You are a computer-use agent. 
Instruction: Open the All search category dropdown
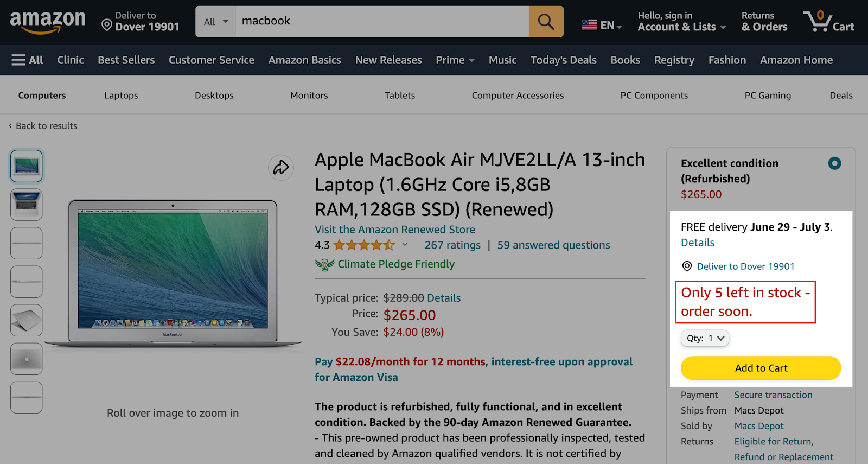(215, 21)
